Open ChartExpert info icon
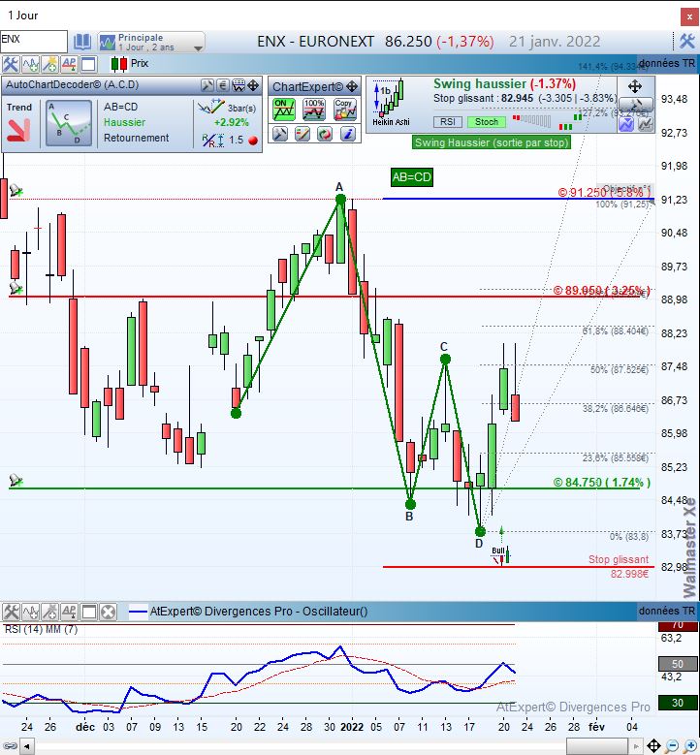The height and width of the screenshot is (755, 700). tap(347, 134)
